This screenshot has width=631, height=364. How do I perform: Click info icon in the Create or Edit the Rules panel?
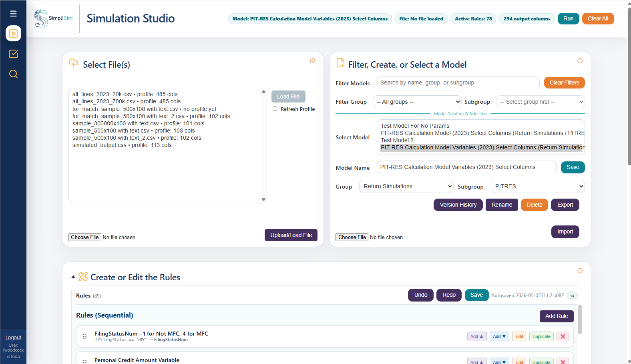[x=580, y=271]
